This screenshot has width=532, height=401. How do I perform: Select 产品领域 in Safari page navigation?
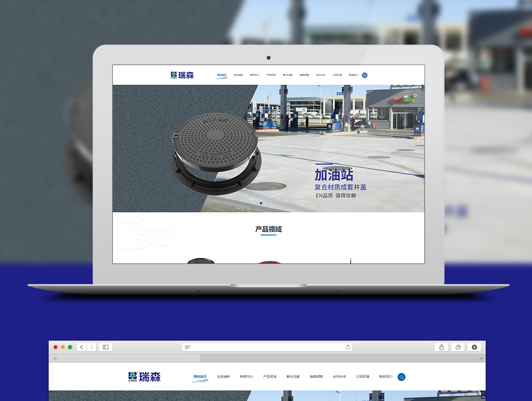270,377
